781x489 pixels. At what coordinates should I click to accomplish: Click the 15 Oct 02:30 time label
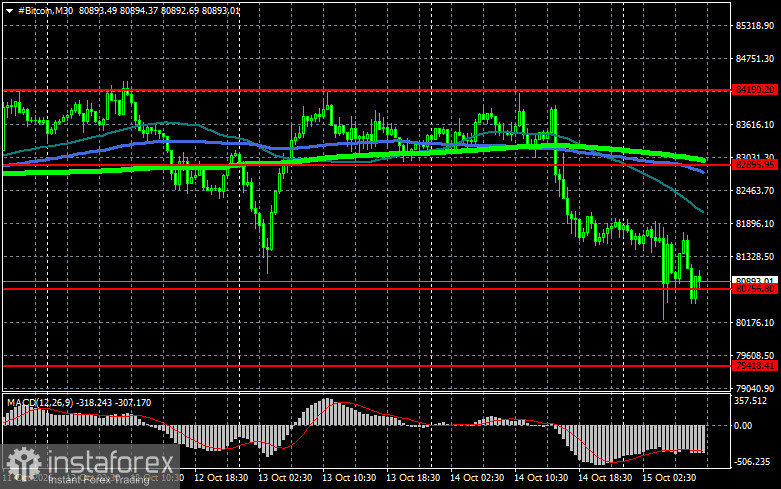pos(669,478)
